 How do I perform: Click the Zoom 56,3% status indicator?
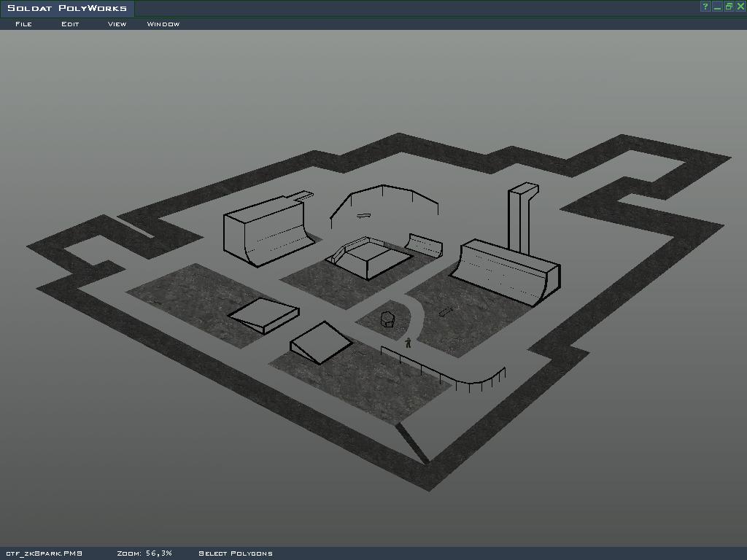point(144,553)
